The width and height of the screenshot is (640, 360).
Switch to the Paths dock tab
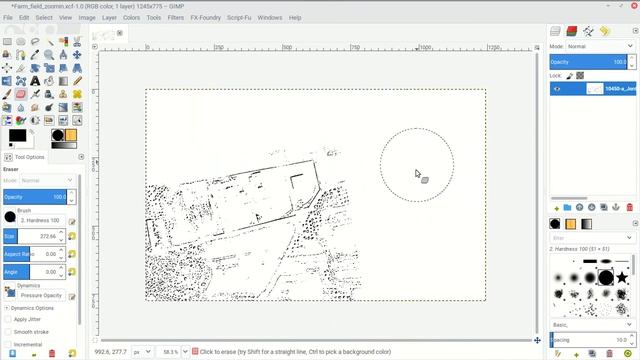click(588, 31)
